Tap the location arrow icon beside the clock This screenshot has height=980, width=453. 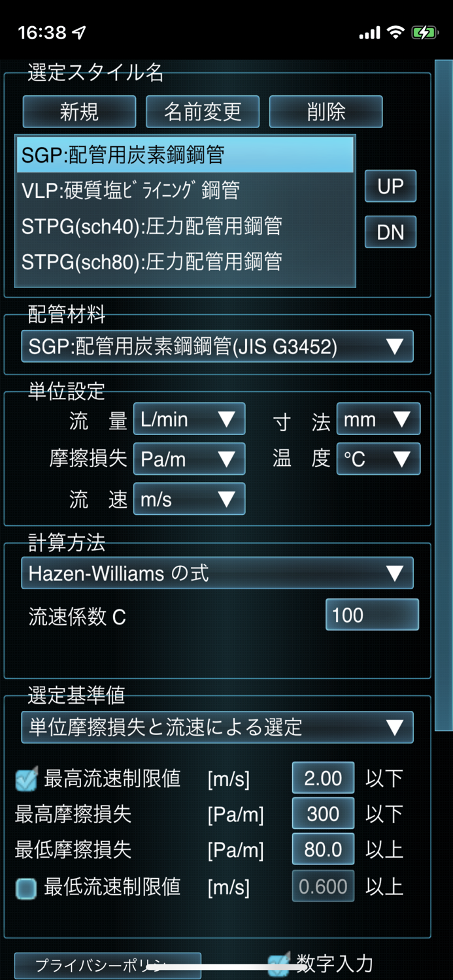[x=79, y=32]
